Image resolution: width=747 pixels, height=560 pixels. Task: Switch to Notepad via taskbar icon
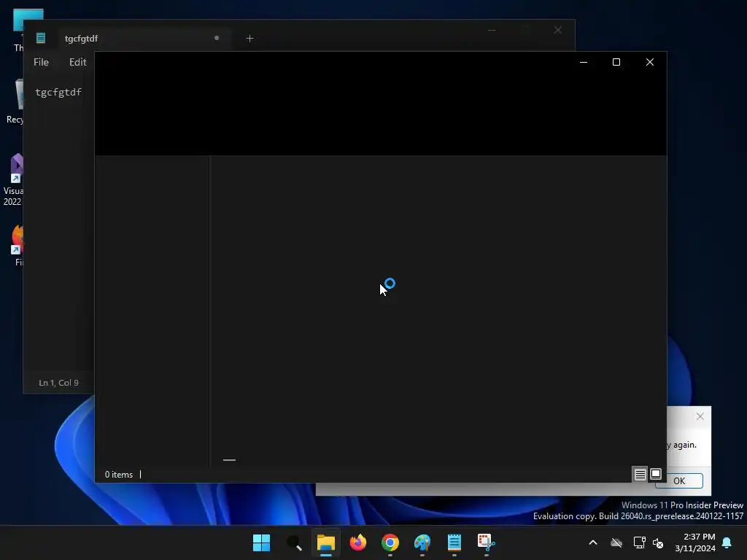pos(454,542)
